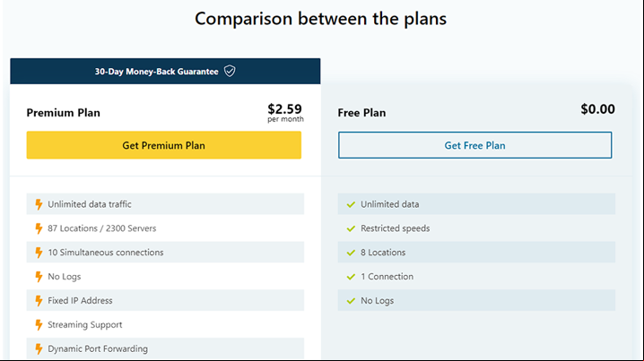
Task: Click lightning icon beside Dynamic Port Forwarding
Action: point(39,349)
